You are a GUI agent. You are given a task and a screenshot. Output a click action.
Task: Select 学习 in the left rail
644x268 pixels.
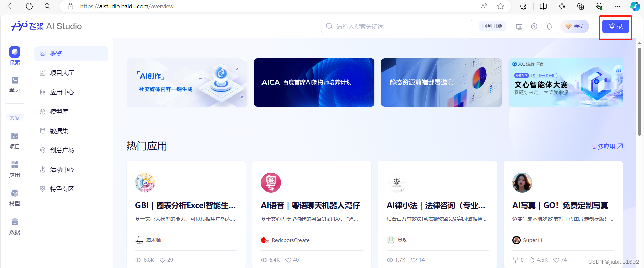point(15,85)
